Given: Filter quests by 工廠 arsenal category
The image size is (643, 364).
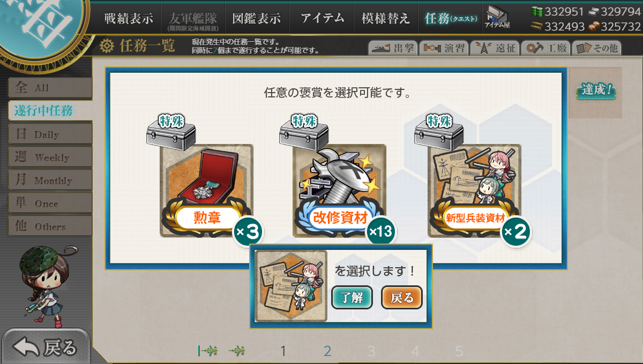Looking at the screenshot, I should coord(545,48).
